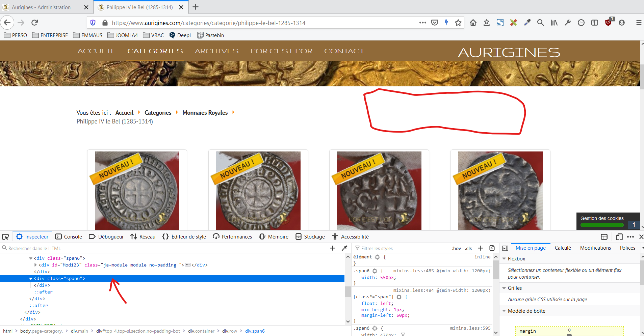Expand the Mod123 div node
Screen dimensions: 644x336
(x=35, y=265)
